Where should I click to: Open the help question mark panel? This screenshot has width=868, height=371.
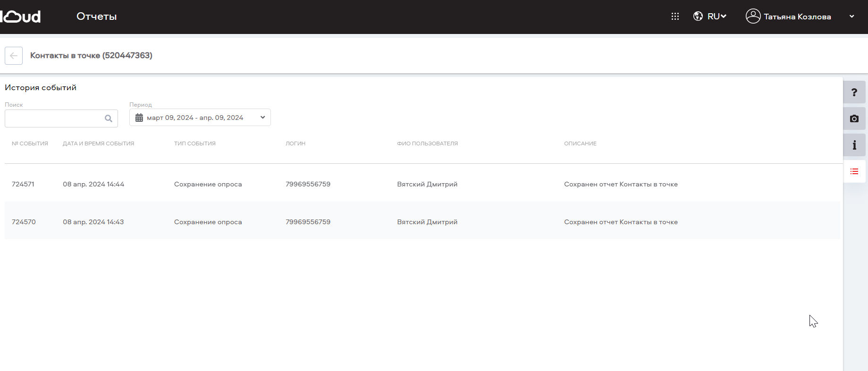(x=854, y=92)
